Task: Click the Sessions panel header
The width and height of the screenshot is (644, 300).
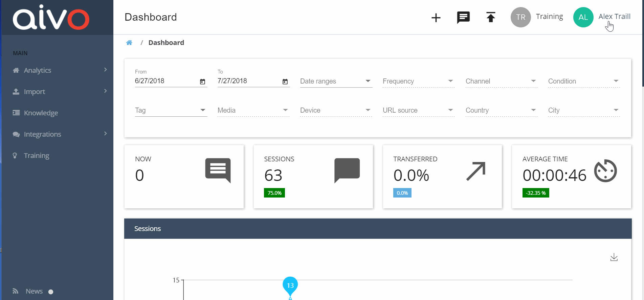Action: click(378, 229)
